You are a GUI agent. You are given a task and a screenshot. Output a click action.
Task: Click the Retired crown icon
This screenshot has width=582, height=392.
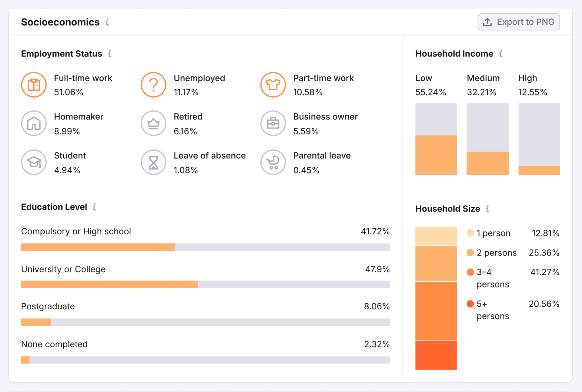153,123
